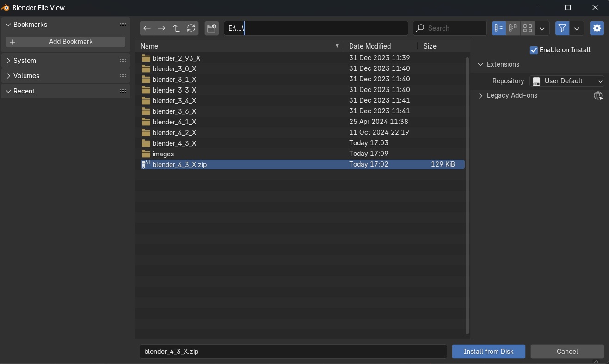The height and width of the screenshot is (364, 609).
Task: Toggle the options region gear icon
Action: [597, 28]
